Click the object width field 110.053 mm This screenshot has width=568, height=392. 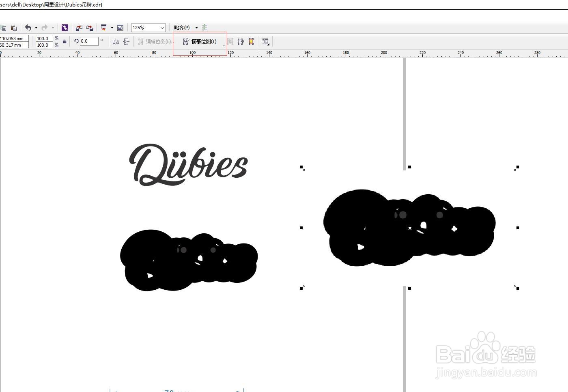[14, 39]
